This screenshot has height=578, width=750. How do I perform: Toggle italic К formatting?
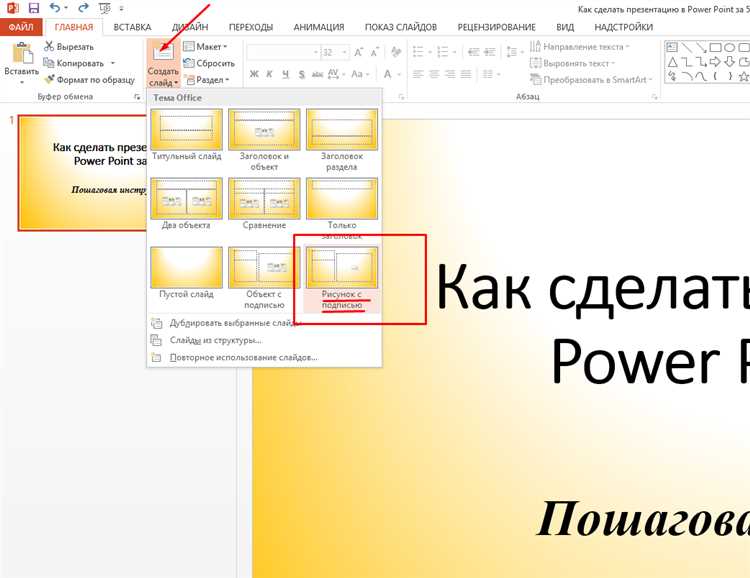pos(269,74)
